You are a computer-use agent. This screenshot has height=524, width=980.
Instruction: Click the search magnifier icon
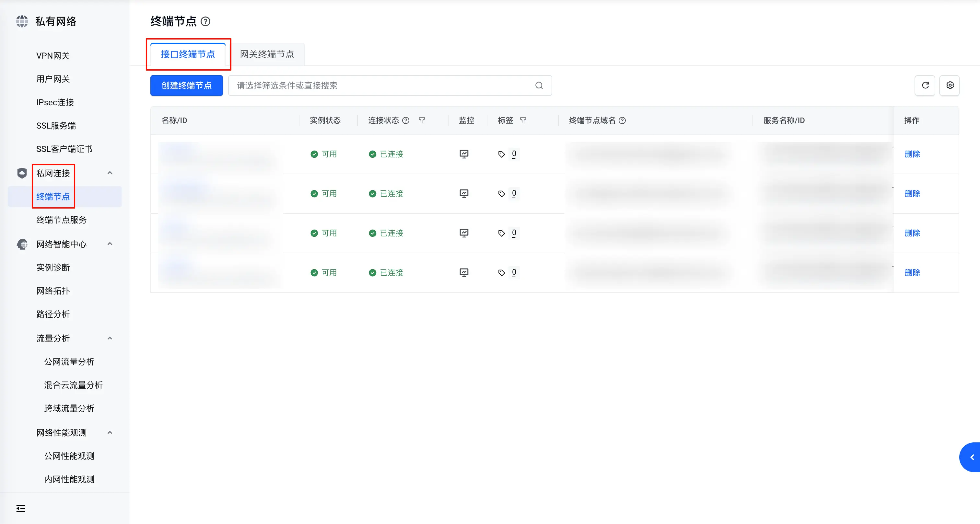pyautogui.click(x=539, y=85)
